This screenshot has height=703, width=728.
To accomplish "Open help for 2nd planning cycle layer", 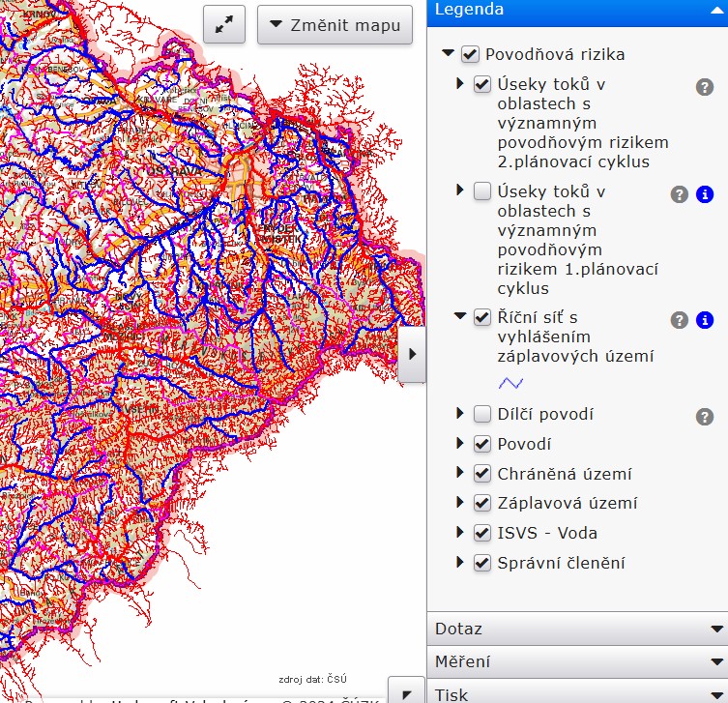I will pos(705,87).
